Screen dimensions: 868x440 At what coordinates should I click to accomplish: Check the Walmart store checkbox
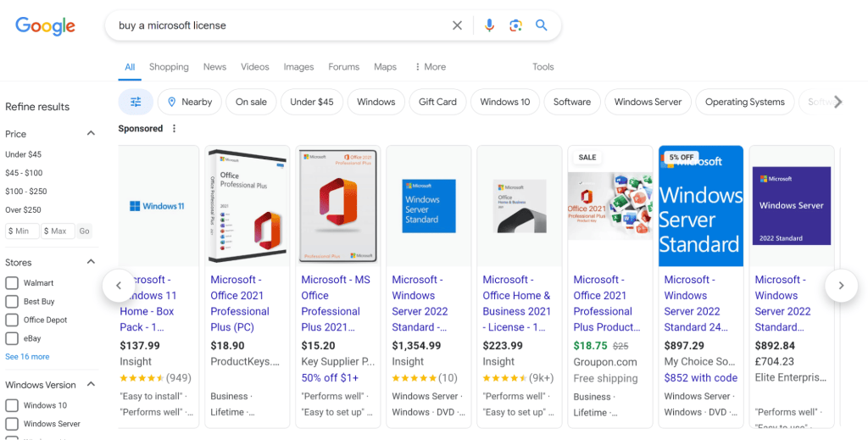(x=12, y=283)
